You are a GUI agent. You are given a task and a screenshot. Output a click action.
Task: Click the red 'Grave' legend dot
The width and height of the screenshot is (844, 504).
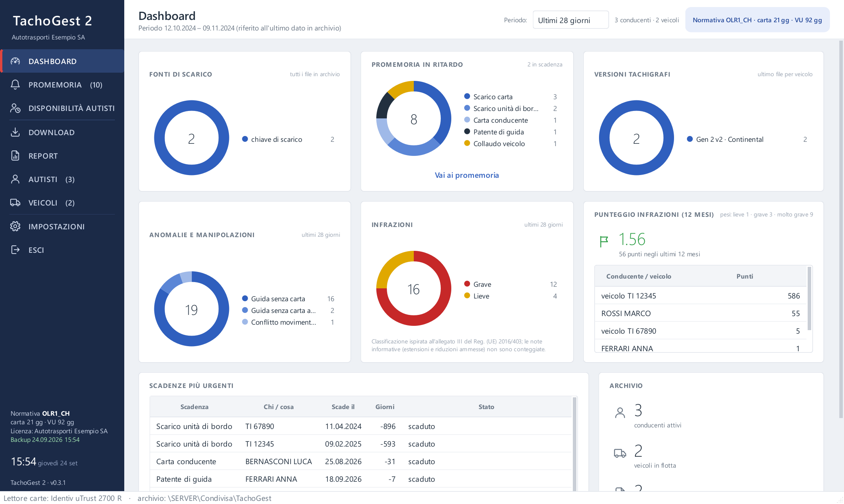(x=467, y=284)
